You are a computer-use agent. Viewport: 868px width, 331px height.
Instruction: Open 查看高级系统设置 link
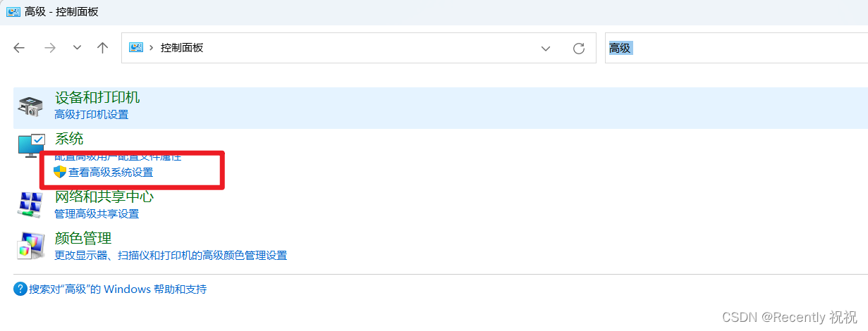pyautogui.click(x=111, y=172)
